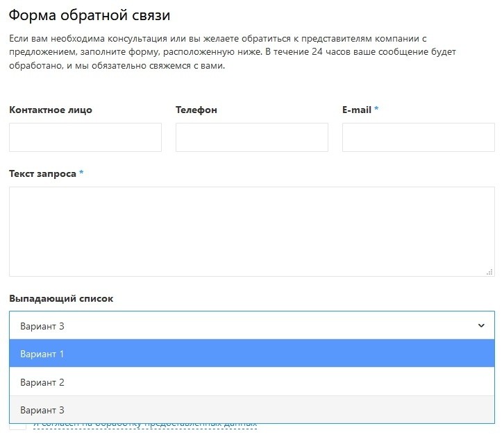Click the Выпадающий список label
Image resolution: width=504 pixels, height=437 pixels.
click(61, 298)
